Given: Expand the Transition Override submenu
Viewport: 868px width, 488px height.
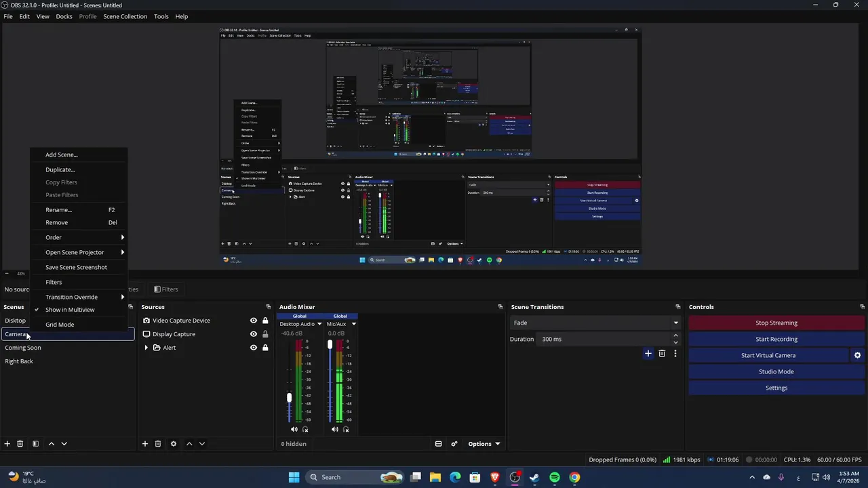Looking at the screenshot, I should pyautogui.click(x=79, y=297).
